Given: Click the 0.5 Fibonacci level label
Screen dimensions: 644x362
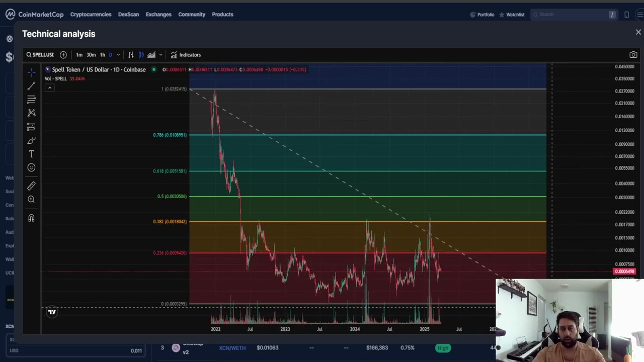Looking at the screenshot, I should (172, 196).
